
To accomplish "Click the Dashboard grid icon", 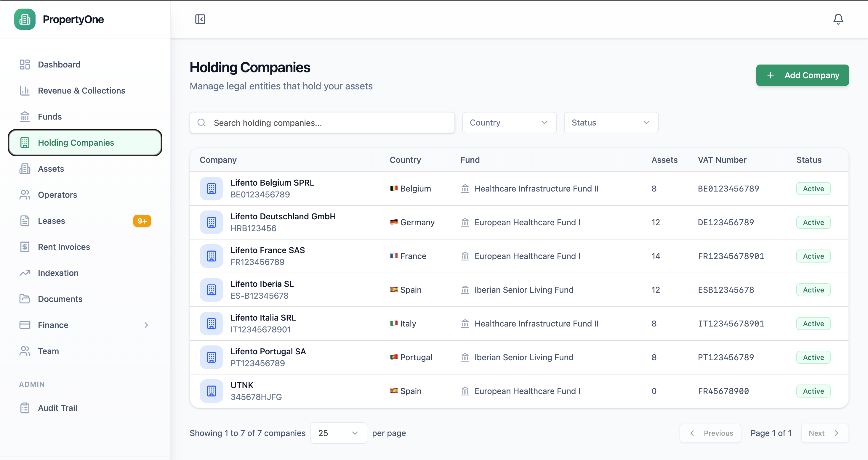I will tap(25, 64).
